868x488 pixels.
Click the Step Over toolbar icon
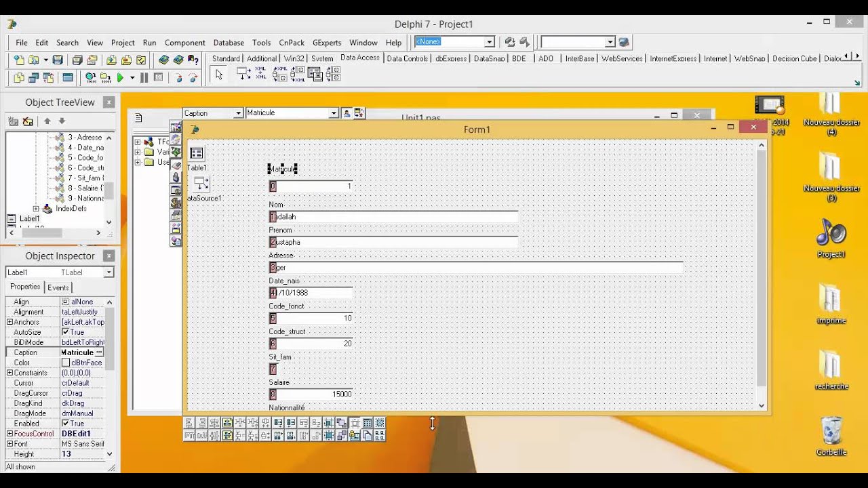193,78
